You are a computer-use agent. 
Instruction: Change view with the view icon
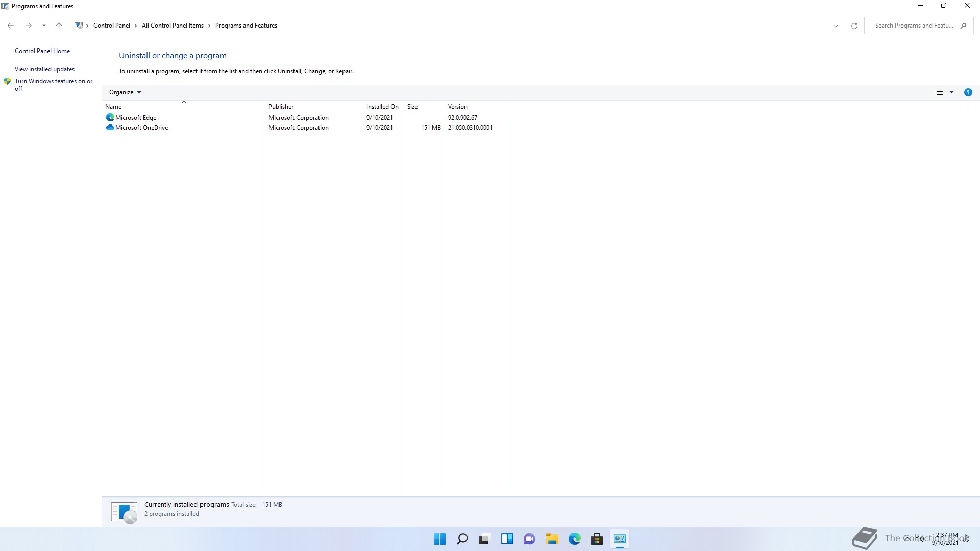[x=939, y=92]
